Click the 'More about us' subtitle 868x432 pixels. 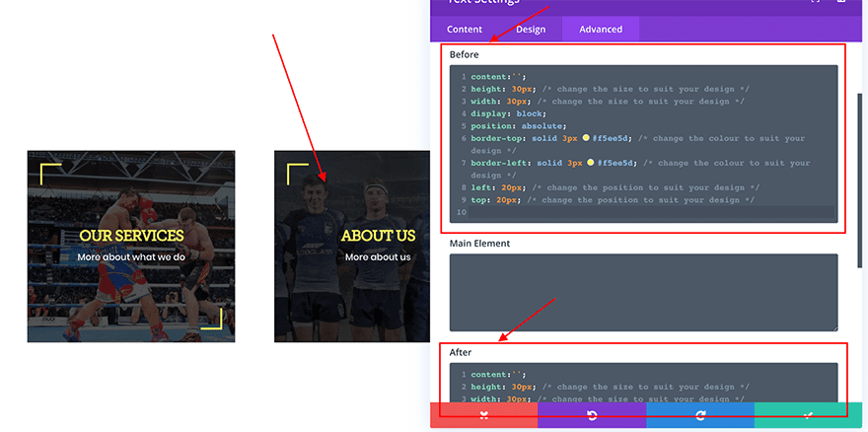[378, 257]
